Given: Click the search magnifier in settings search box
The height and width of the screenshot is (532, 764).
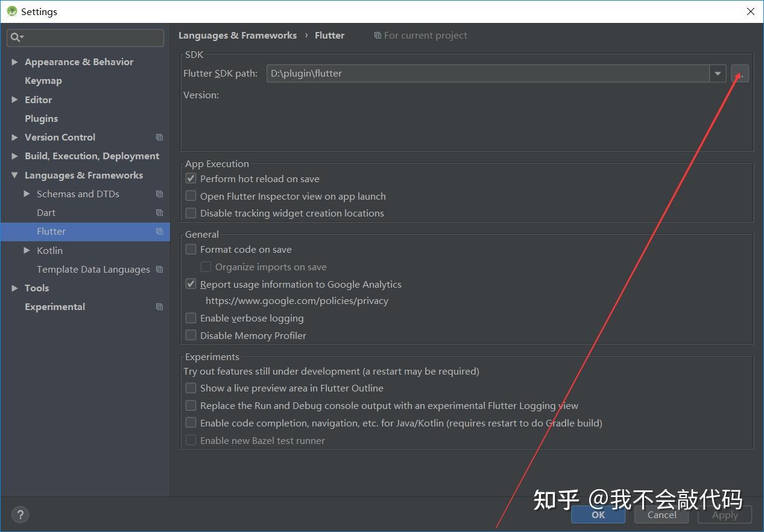Looking at the screenshot, I should tap(15, 37).
